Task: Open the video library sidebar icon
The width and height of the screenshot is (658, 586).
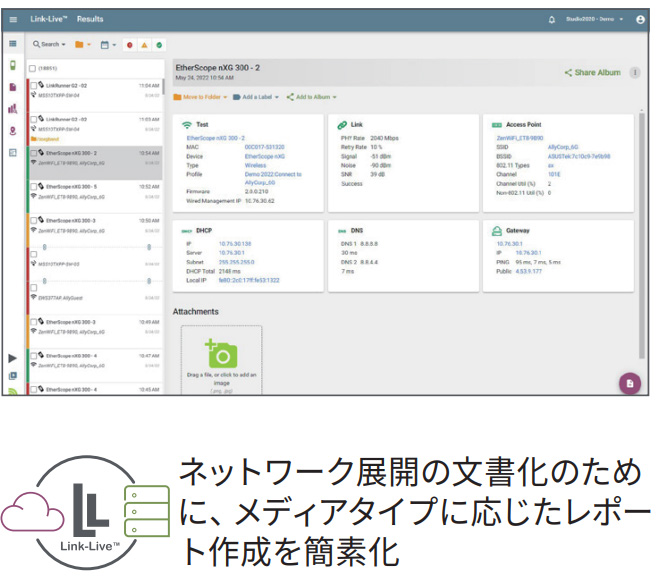Action: coord(13,376)
